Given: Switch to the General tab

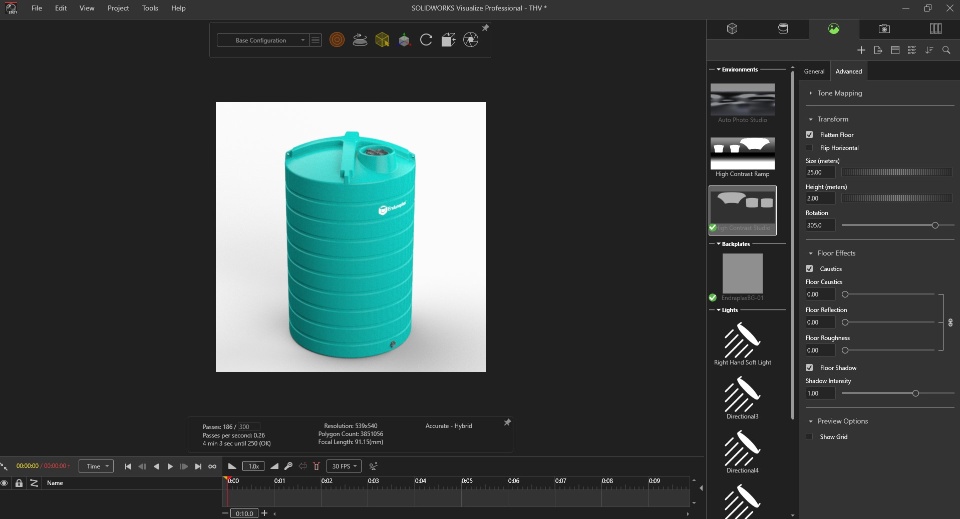Looking at the screenshot, I should (814, 72).
